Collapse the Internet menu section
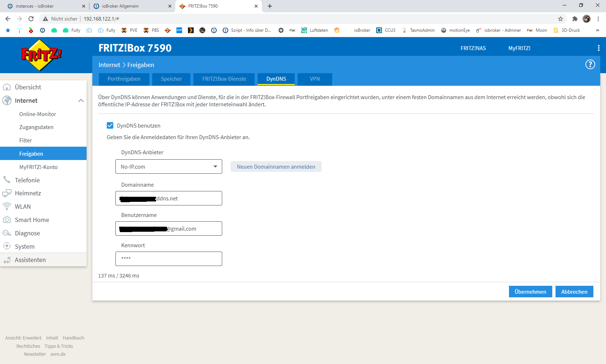This screenshot has height=364, width=606. (x=81, y=101)
